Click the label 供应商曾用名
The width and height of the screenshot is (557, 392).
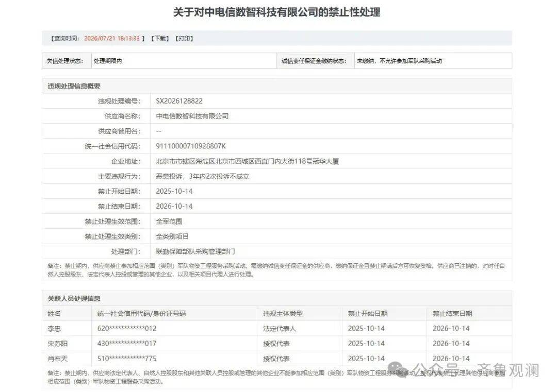pos(119,131)
